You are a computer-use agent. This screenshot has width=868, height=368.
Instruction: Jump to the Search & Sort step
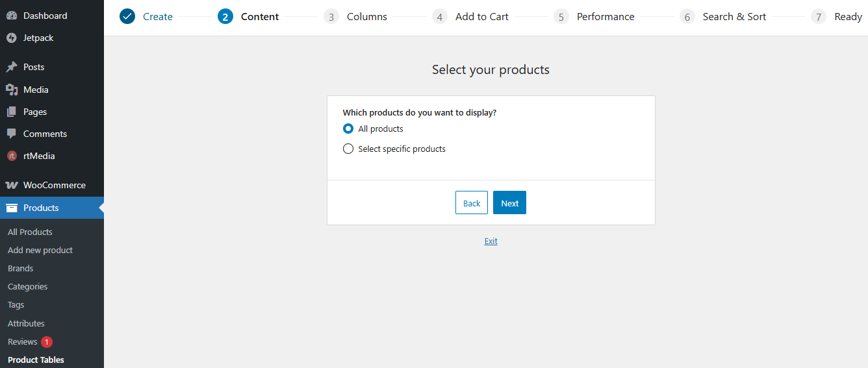pos(734,17)
